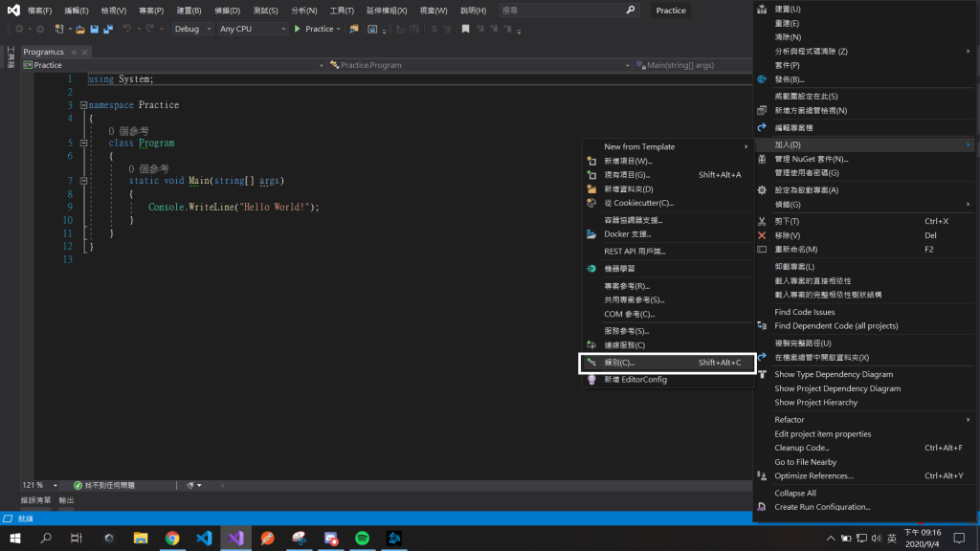The image size is (980, 551).
Task: Select 移除(V) in context menu
Action: tap(865, 235)
